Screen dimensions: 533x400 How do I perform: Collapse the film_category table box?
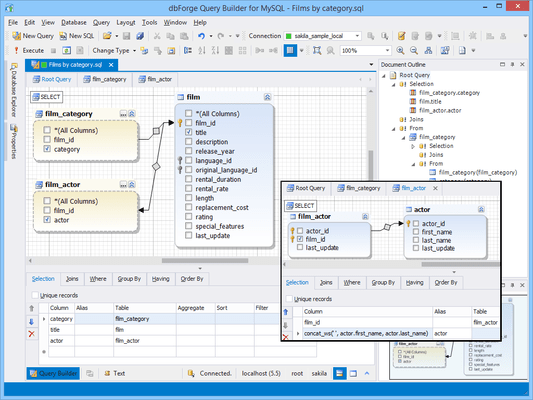point(132,114)
